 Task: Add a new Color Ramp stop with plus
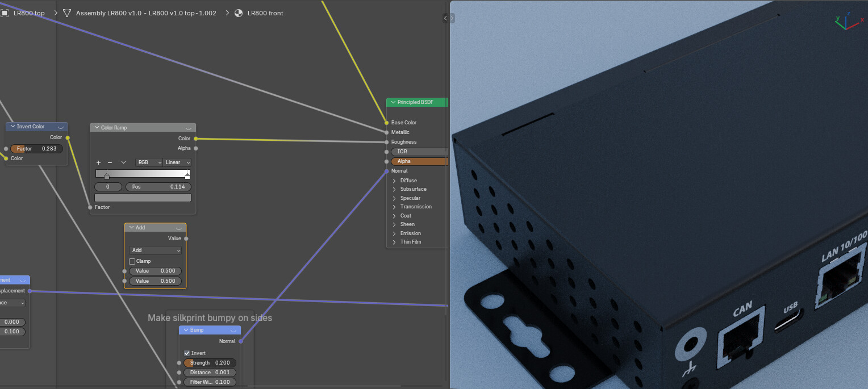[x=98, y=162]
